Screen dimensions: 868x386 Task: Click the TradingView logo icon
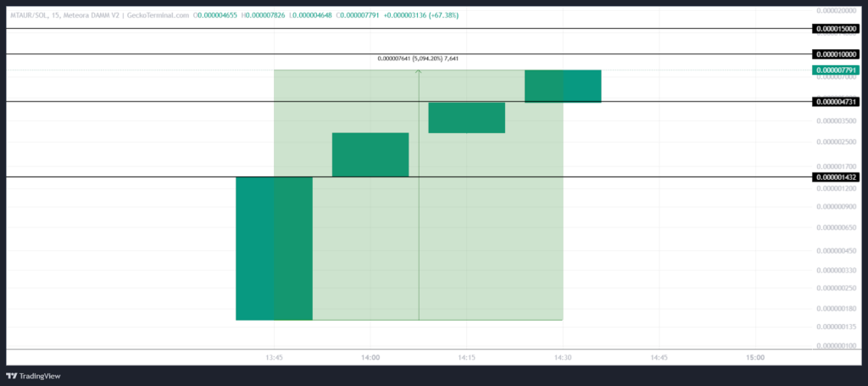click(13, 376)
